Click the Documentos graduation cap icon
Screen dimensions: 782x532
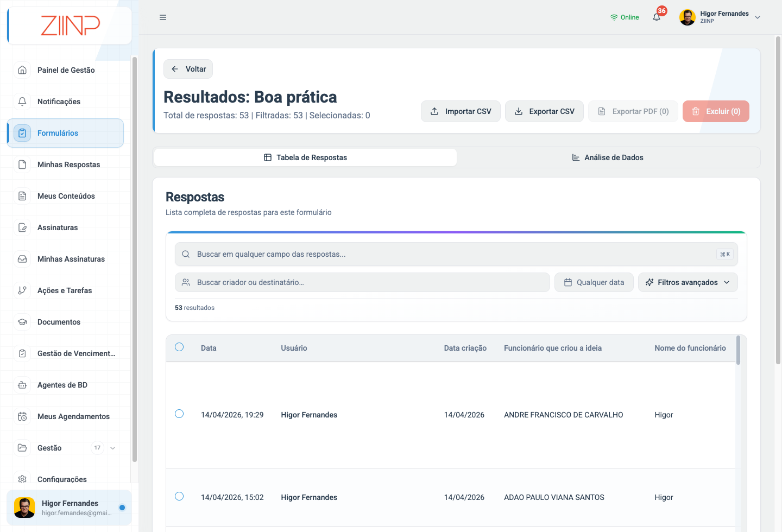22,322
